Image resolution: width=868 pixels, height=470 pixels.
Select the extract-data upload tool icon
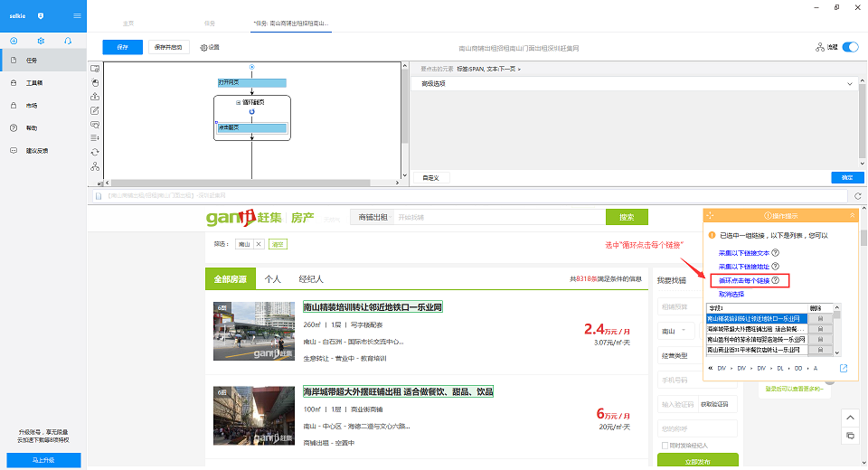[x=95, y=97]
